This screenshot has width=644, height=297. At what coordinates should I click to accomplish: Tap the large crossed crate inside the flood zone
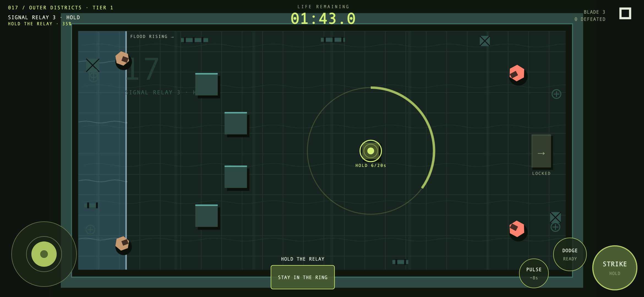[93, 65]
